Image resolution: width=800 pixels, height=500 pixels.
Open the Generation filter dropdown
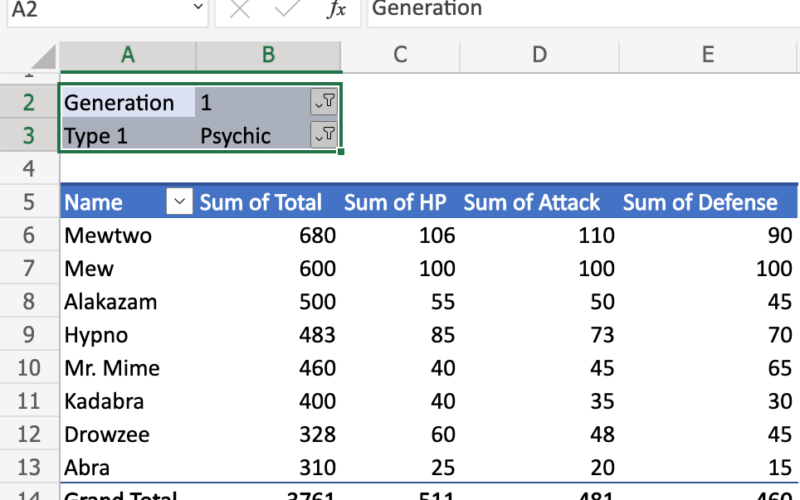point(324,102)
